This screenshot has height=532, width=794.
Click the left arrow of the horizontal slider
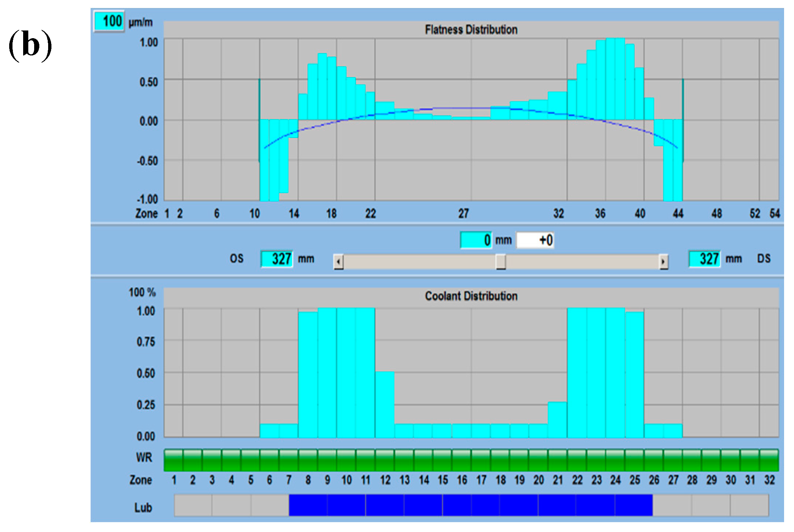pos(338,262)
